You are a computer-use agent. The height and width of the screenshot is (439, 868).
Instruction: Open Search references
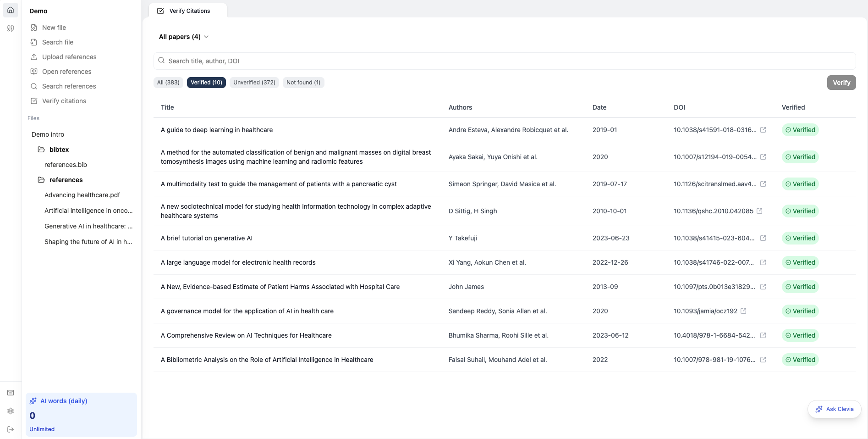[69, 86]
